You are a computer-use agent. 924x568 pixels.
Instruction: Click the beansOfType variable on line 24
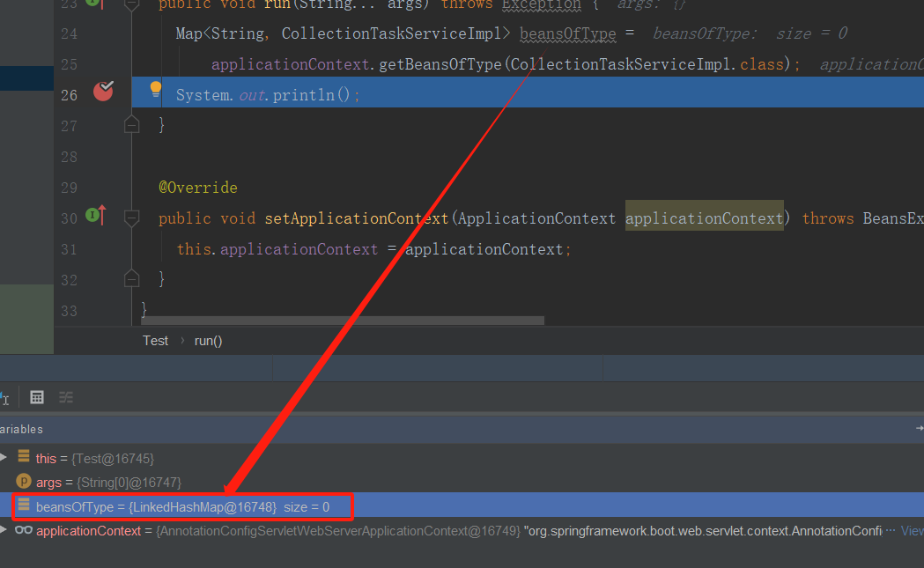[x=568, y=33]
